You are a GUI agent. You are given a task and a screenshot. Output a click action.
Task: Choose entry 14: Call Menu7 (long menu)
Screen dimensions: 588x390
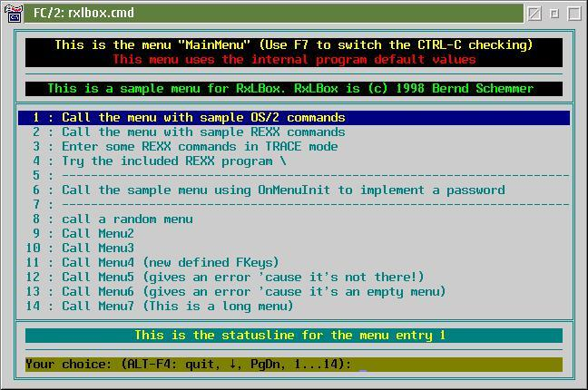pyautogui.click(x=294, y=306)
